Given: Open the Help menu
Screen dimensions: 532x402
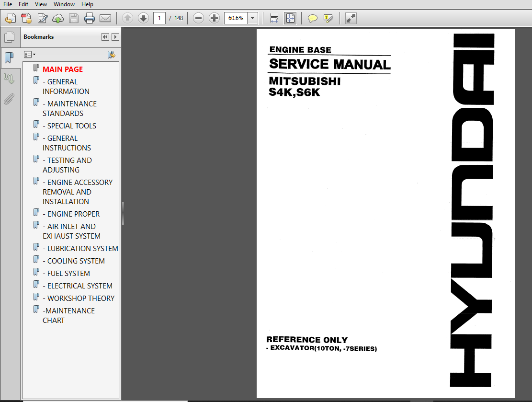Looking at the screenshot, I should click(87, 4).
